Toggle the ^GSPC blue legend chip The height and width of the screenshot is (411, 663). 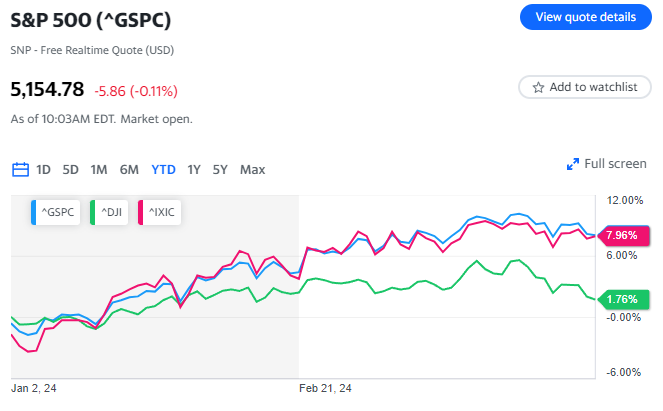[58, 211]
